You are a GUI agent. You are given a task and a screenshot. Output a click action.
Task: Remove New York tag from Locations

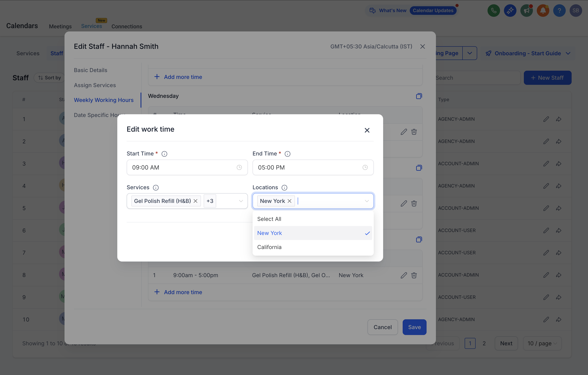coord(290,201)
